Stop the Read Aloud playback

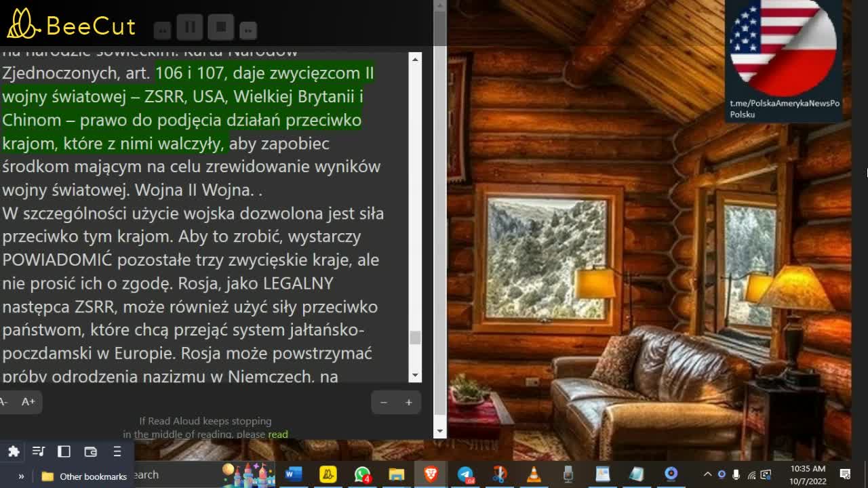pos(221,28)
